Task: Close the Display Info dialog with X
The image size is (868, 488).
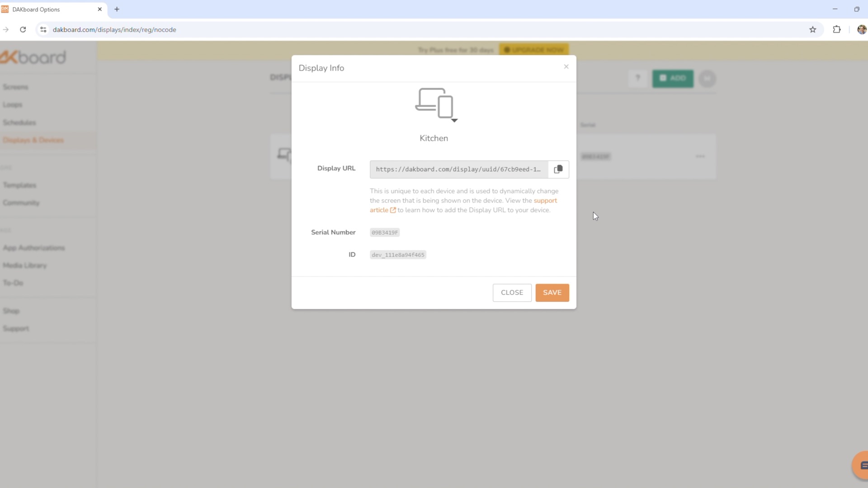Action: [566, 67]
